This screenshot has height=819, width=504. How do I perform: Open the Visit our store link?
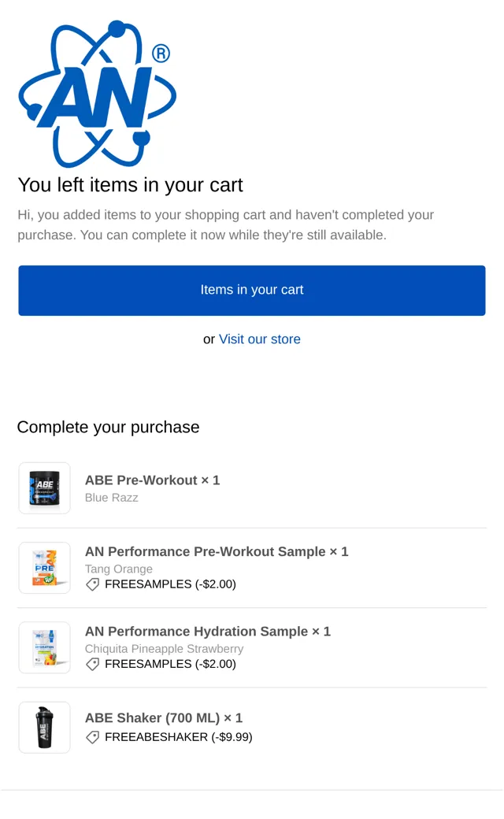tap(260, 339)
